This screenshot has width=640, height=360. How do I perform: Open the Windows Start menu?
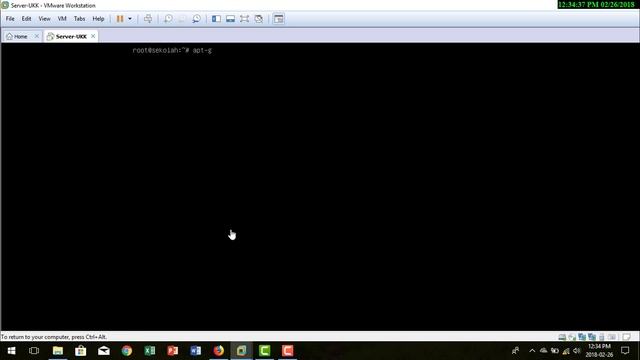11,351
